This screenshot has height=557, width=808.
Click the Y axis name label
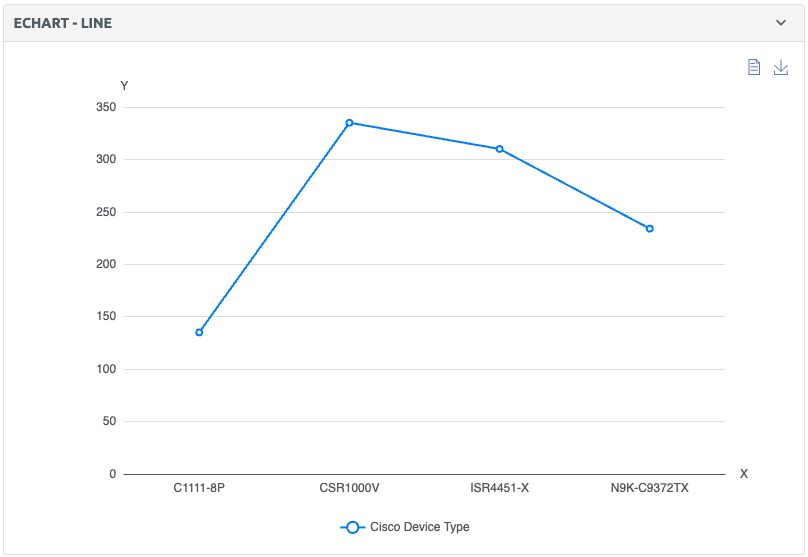tap(124, 86)
